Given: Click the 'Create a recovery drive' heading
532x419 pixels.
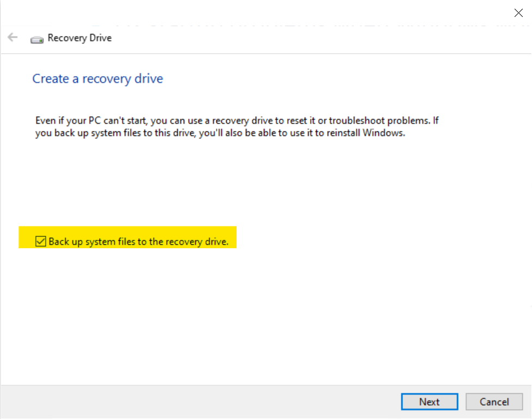Looking at the screenshot, I should click(98, 79).
